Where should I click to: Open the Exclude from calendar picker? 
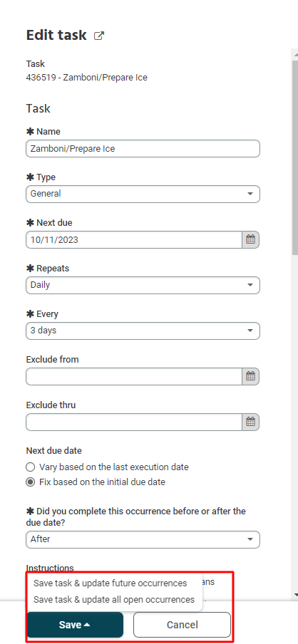[251, 376]
